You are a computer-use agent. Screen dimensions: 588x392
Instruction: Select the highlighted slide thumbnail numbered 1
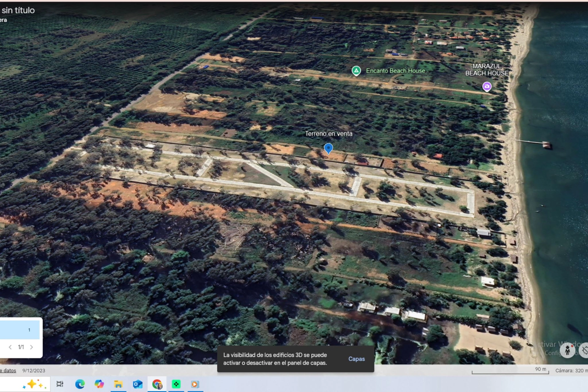pos(20,330)
